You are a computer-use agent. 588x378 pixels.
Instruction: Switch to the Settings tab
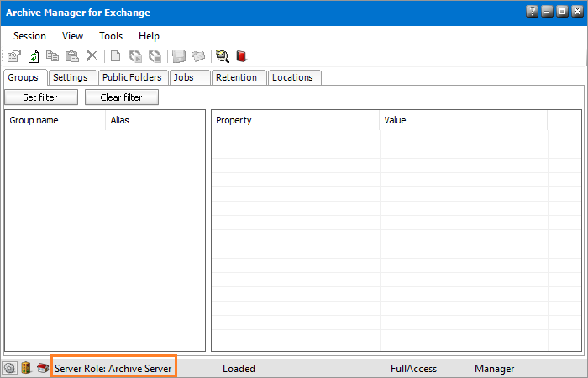click(x=73, y=77)
